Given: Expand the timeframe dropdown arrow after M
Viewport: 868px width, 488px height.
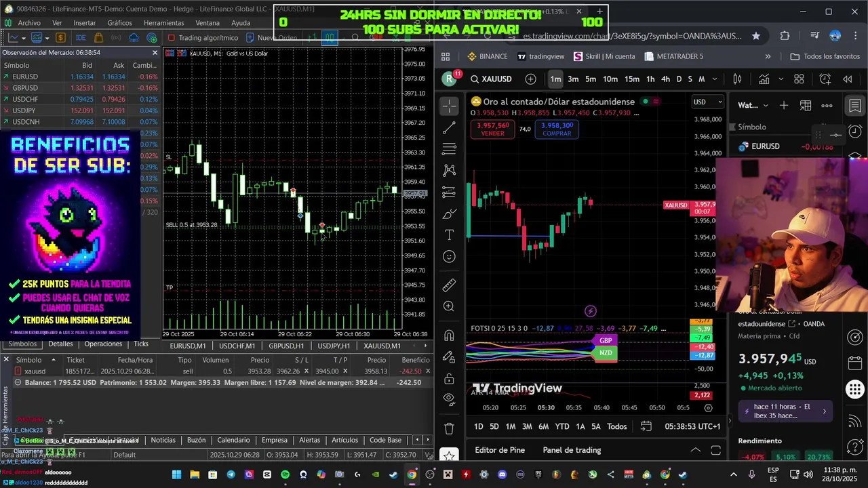Looking at the screenshot, I should [713, 79].
